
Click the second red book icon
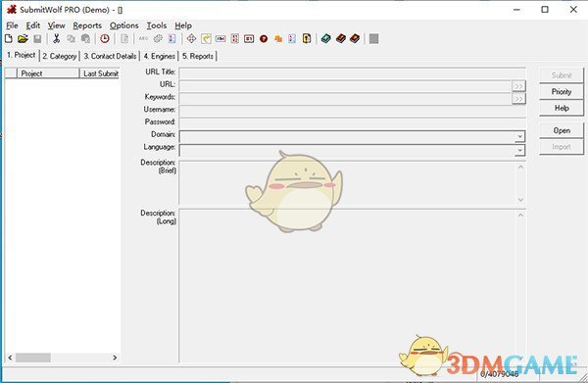pyautogui.click(x=355, y=38)
